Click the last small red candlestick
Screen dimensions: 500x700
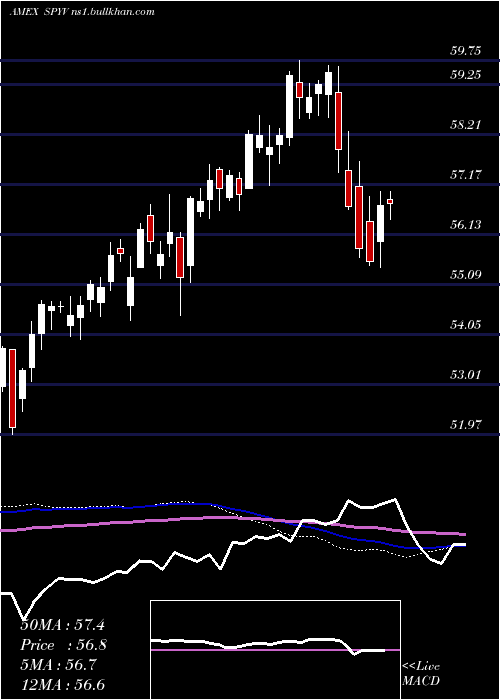(x=390, y=202)
